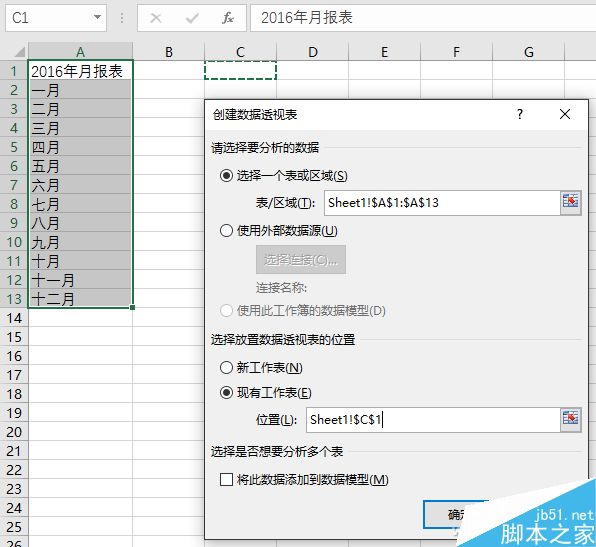This screenshot has height=547, width=596.
Task: Close the 创建数据透视表 dialog
Action: (565, 114)
